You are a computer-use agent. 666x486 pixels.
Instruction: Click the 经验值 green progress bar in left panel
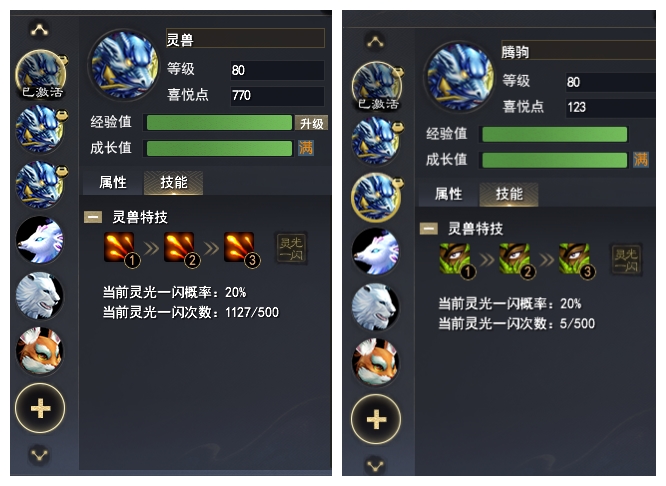click(219, 123)
